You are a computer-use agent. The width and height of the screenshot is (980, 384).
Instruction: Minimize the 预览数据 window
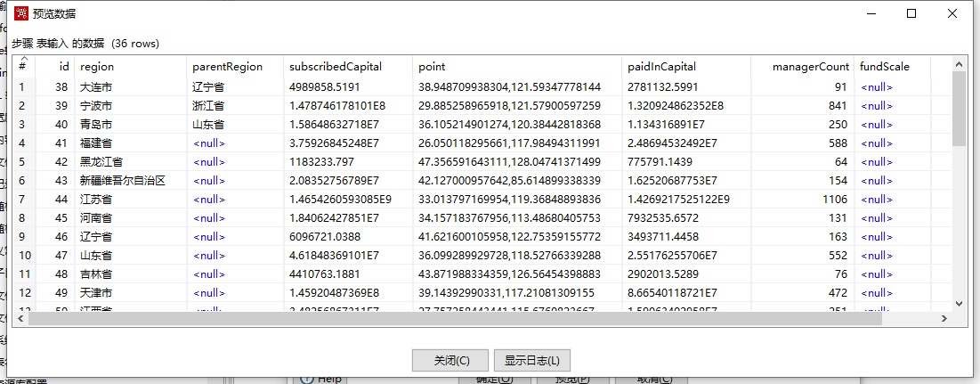pos(871,13)
